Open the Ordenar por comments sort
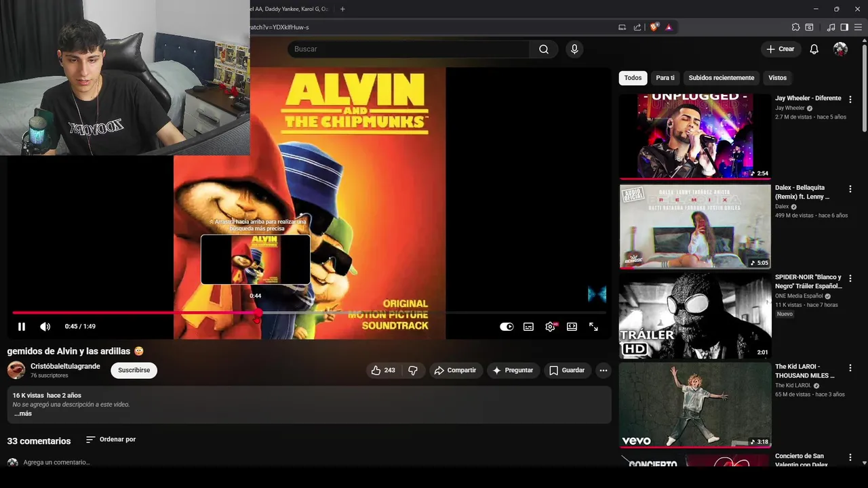Screen dimensions: 868x488 pos(111,439)
